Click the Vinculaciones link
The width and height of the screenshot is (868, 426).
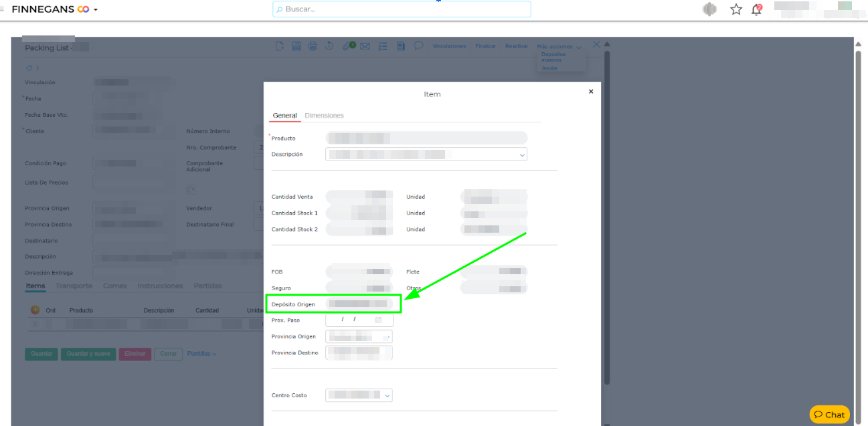[449, 46]
